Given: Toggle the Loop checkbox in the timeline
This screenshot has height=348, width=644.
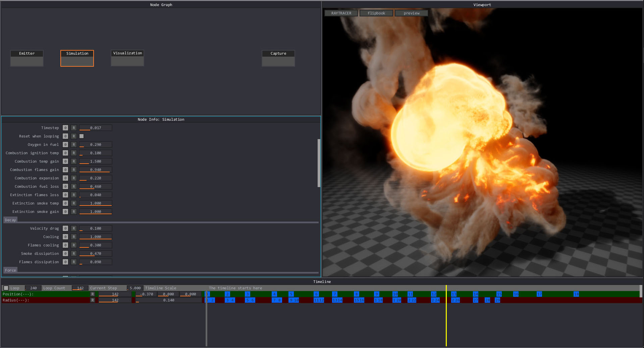Looking at the screenshot, I should [x=6, y=288].
